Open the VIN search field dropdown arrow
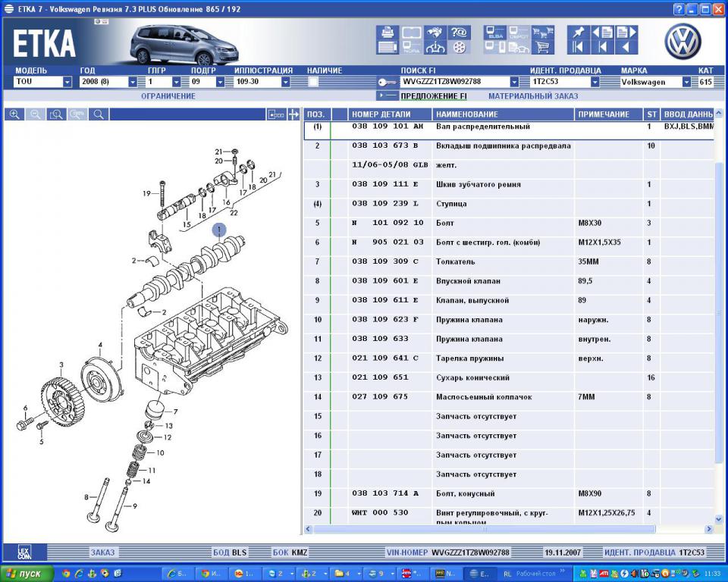The width and height of the screenshot is (728, 582). (514, 82)
